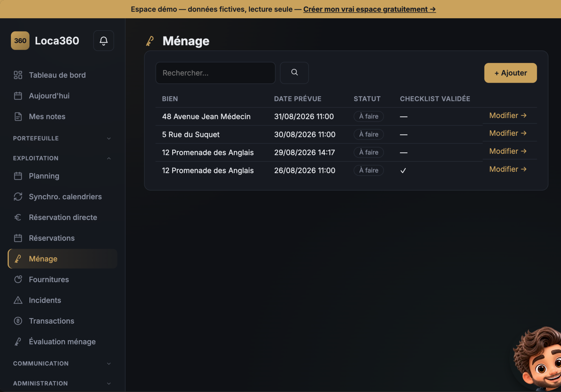Viewport: 561px width, 392px height.
Task: Click the Ménage broom icon in sidebar
Action: 18,259
